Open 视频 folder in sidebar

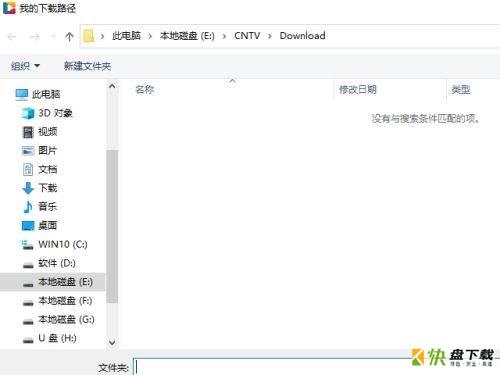40,132
